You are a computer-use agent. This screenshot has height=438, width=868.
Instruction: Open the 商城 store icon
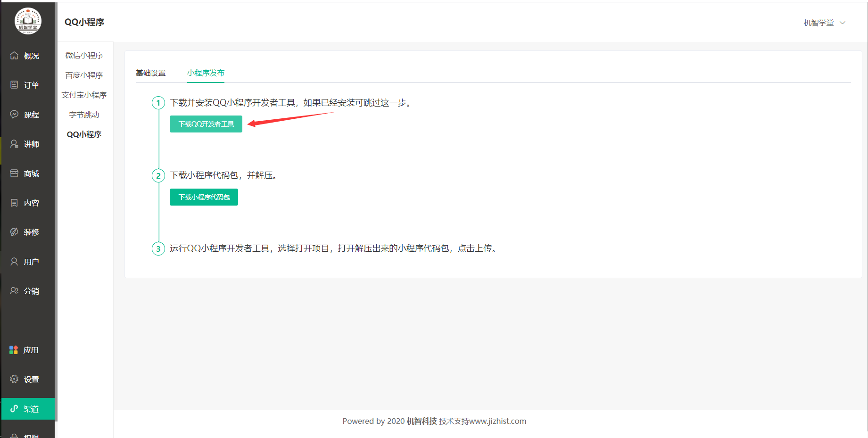click(x=14, y=174)
